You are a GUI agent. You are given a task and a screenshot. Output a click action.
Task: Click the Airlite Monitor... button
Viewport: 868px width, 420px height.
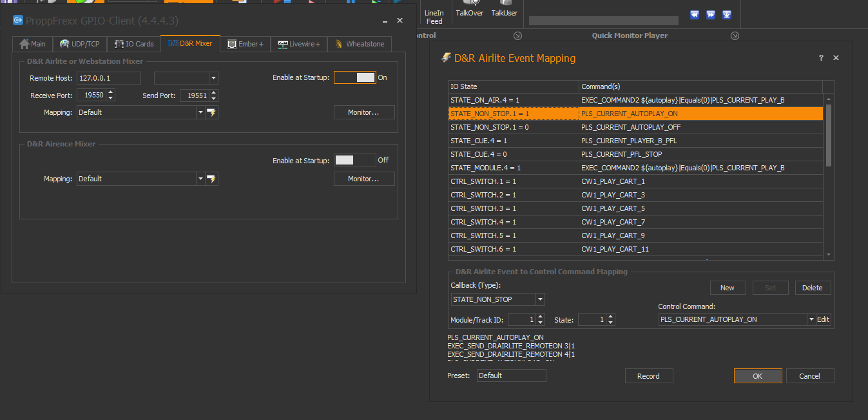tap(363, 112)
